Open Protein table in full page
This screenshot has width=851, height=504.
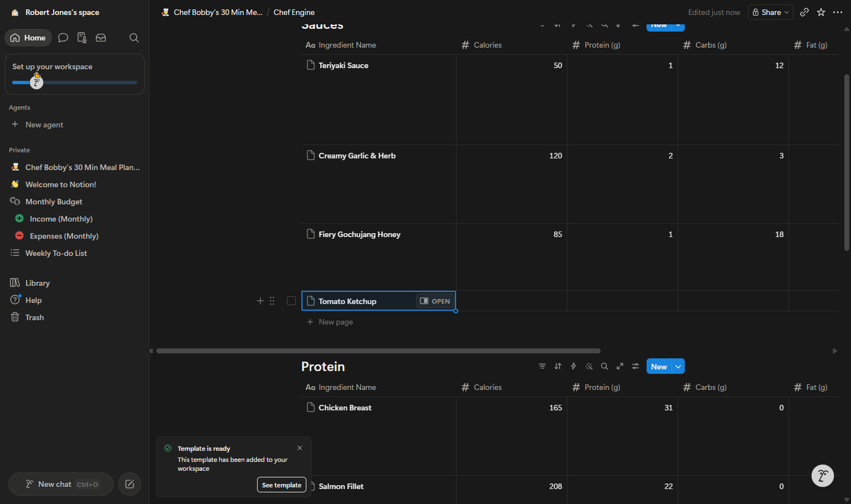(x=620, y=366)
